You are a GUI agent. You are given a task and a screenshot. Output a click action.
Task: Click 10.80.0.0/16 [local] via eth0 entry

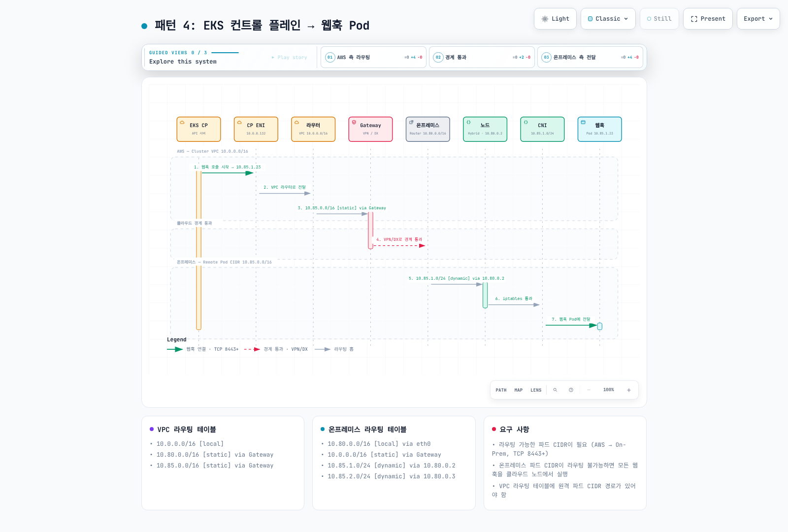(379, 444)
